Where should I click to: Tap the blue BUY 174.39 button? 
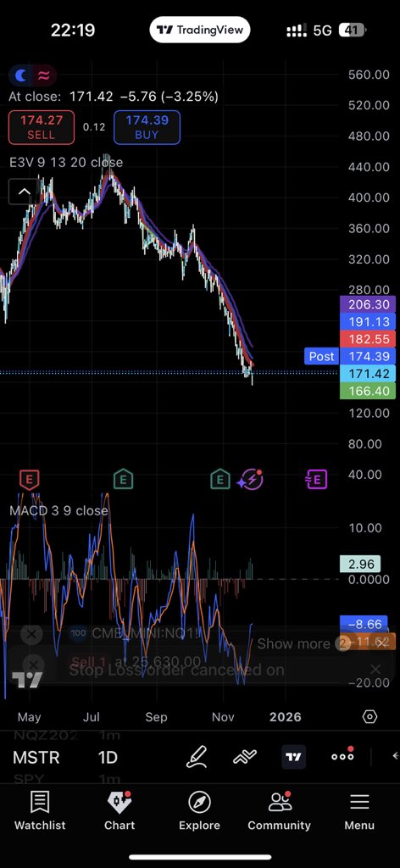[x=147, y=127]
